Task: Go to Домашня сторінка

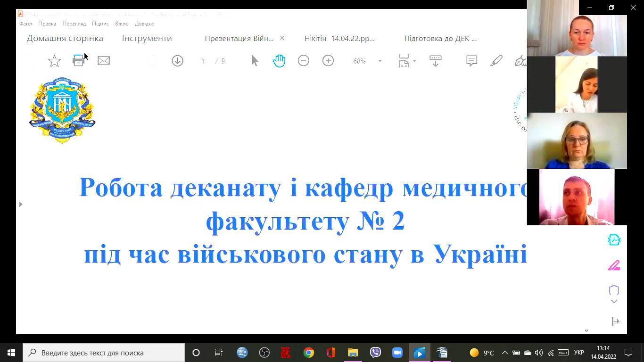Action: click(x=65, y=39)
